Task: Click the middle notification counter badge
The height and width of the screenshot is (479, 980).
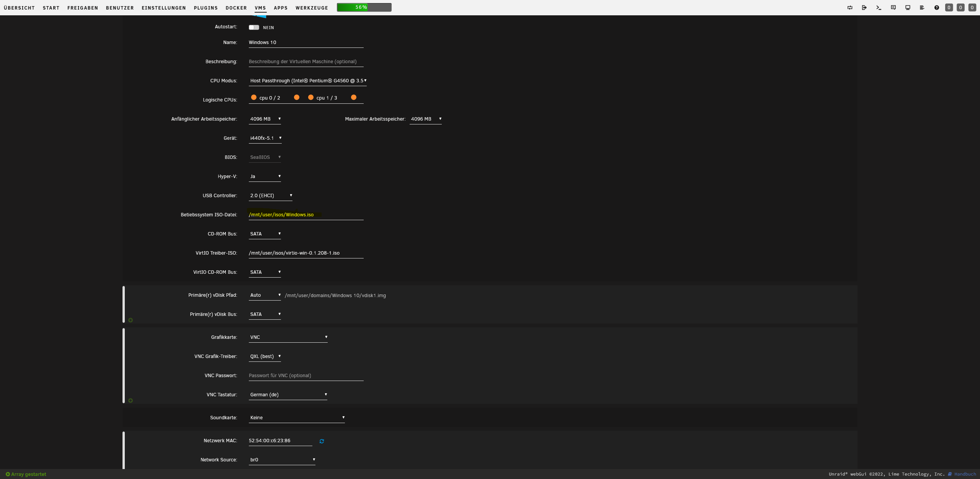Action: tap(960, 8)
